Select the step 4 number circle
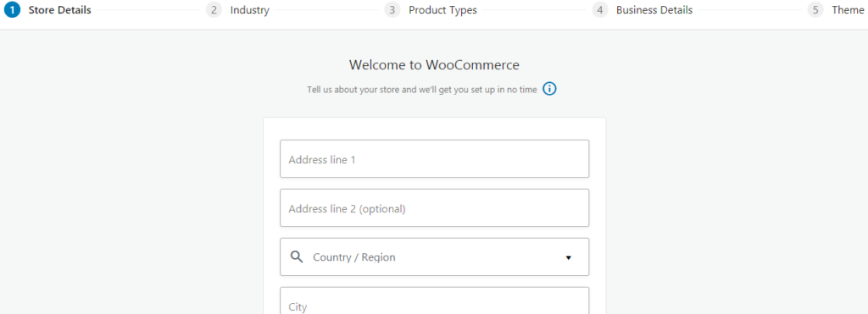This screenshot has height=314, width=868. pyautogui.click(x=600, y=10)
